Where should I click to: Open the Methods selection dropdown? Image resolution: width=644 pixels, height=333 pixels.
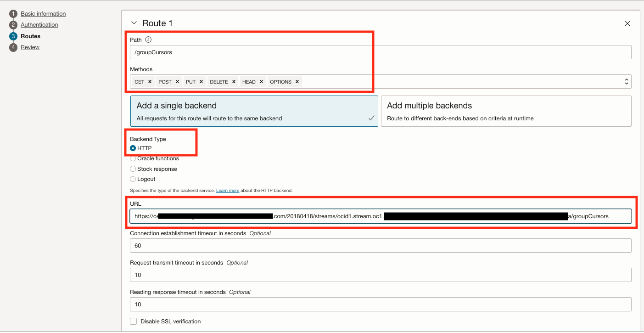(626, 81)
